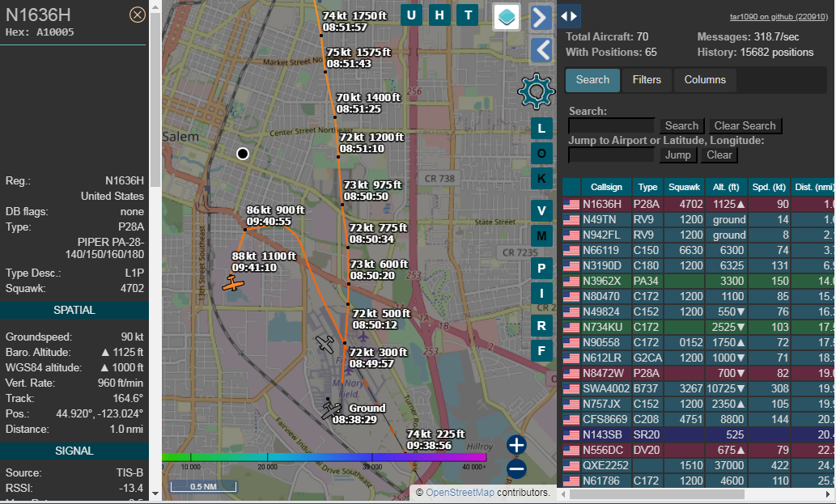This screenshot has height=504, width=836.
Task: Sort table by Alt. (ft) column header
Action: point(726,187)
